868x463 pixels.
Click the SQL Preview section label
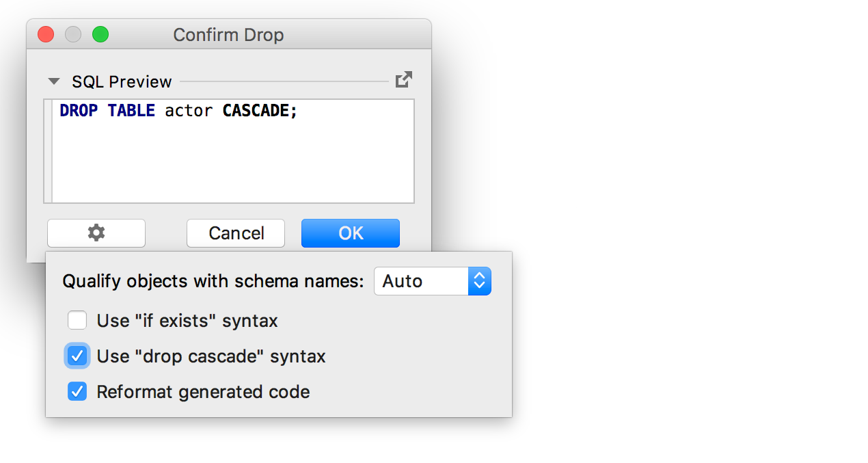[122, 82]
